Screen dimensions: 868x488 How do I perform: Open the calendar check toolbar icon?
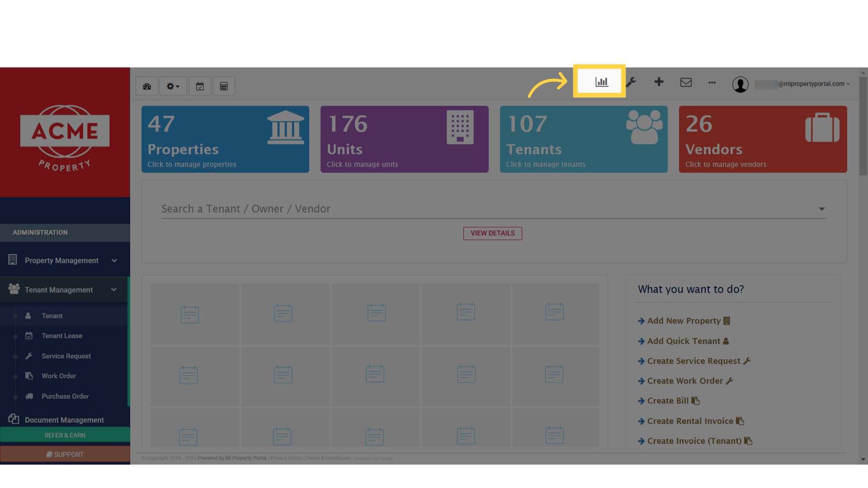click(200, 86)
